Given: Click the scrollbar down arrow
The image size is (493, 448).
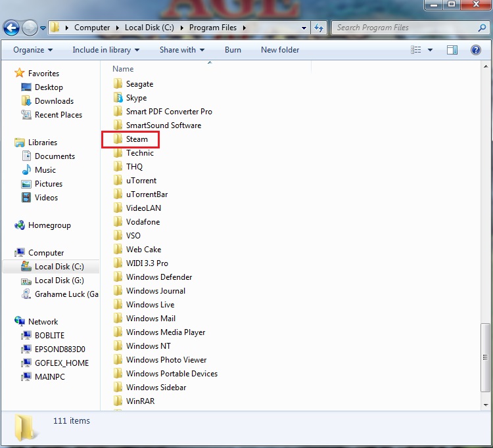Looking at the screenshot, I should click(486, 405).
